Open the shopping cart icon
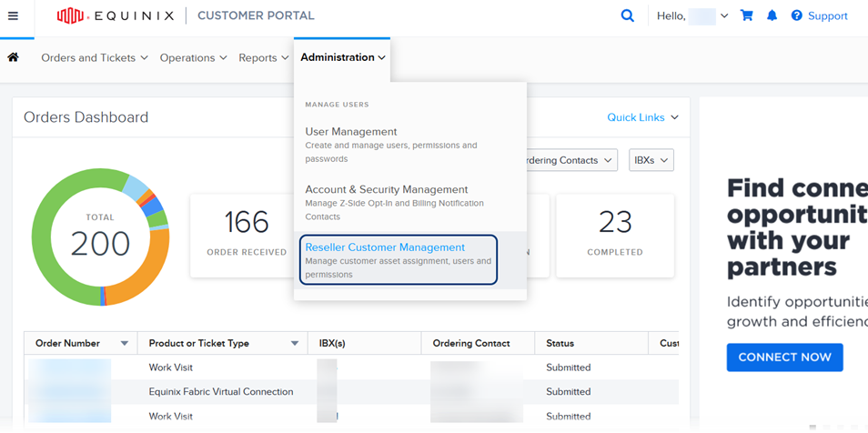The width and height of the screenshot is (868, 433). [747, 15]
